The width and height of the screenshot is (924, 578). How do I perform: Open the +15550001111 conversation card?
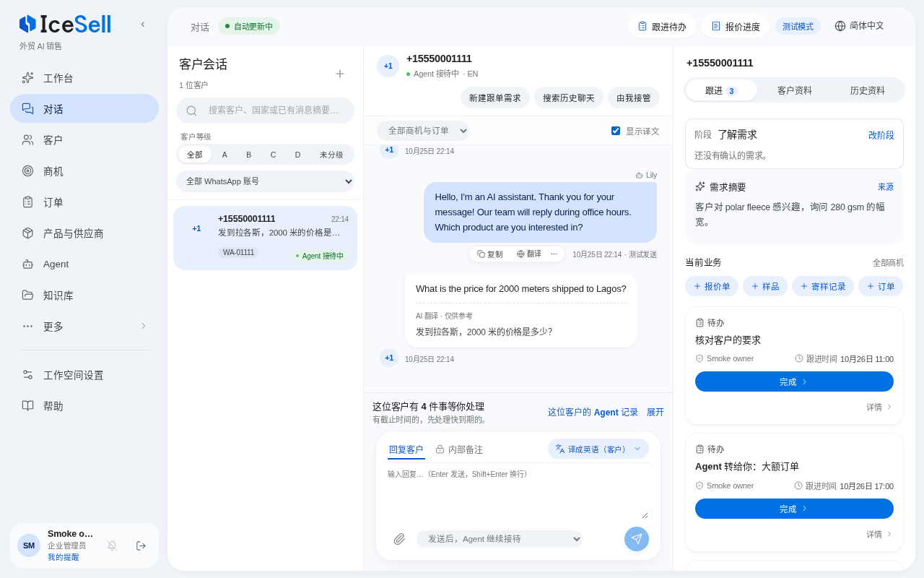266,238
